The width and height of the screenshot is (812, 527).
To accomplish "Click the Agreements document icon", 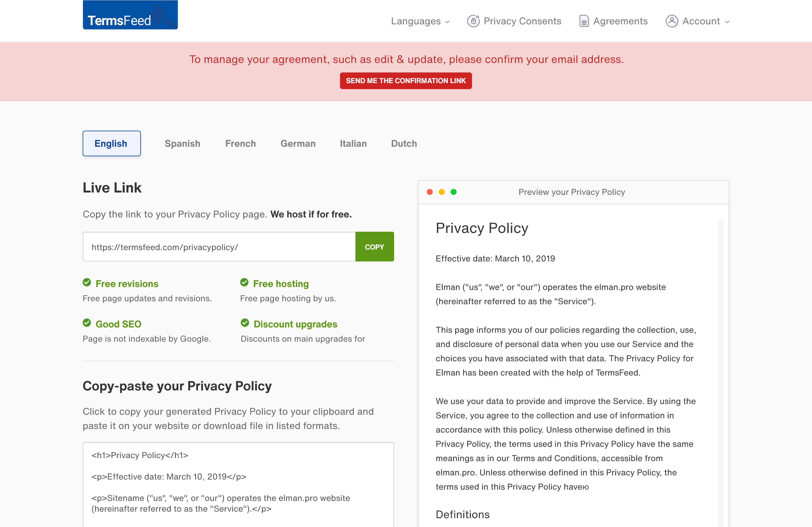I will click(584, 21).
